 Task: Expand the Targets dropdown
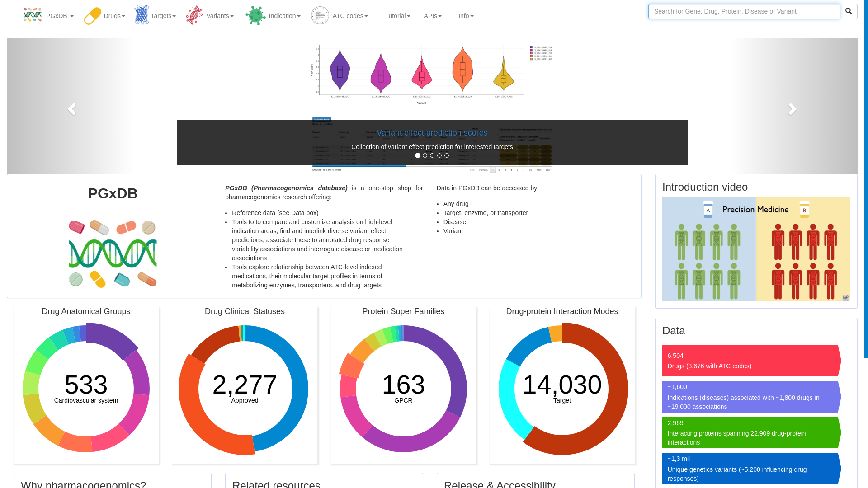(163, 16)
